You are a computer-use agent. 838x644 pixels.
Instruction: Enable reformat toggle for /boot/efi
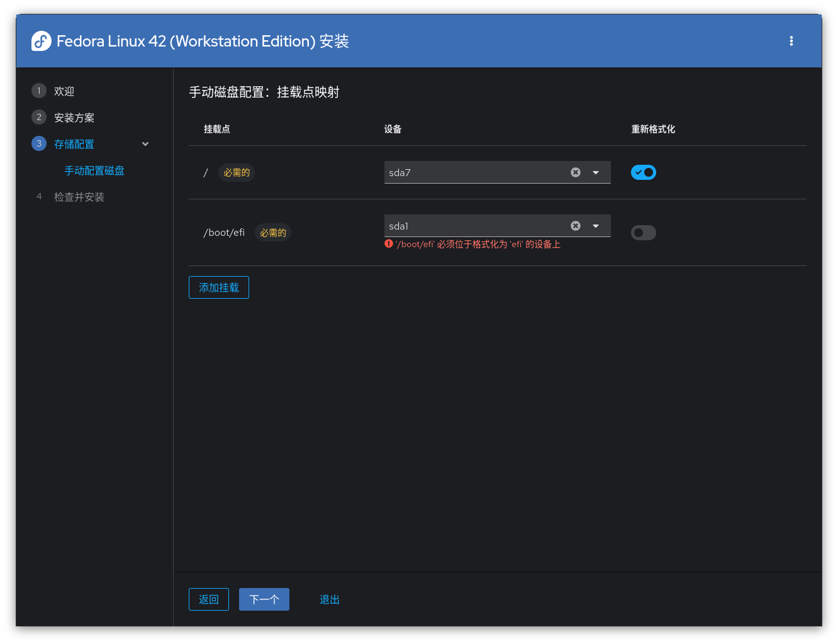pos(644,233)
